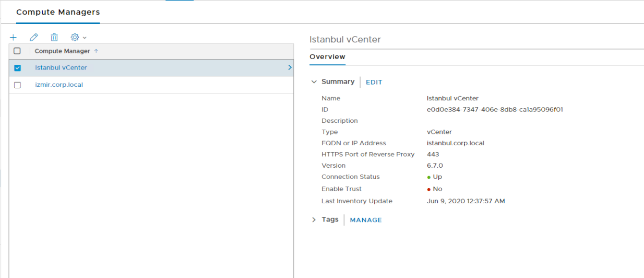
Task: Click the right chevron on Istanbul vCenter row
Action: (290, 67)
